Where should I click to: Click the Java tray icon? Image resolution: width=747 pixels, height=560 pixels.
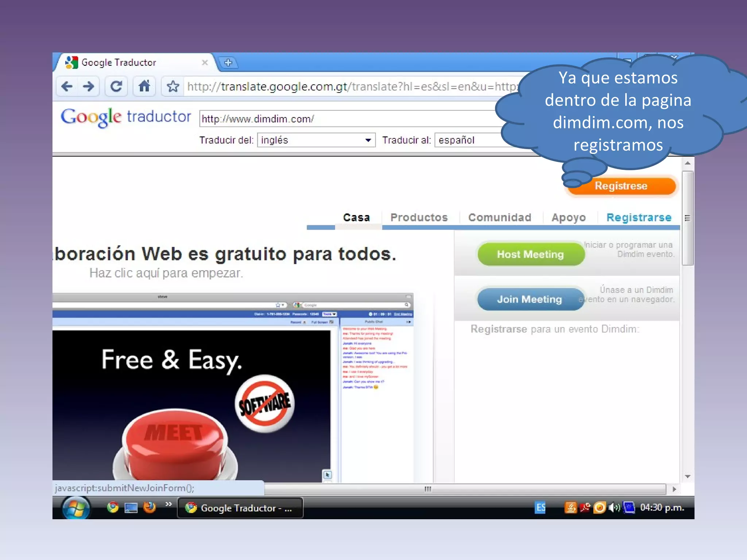click(x=571, y=507)
